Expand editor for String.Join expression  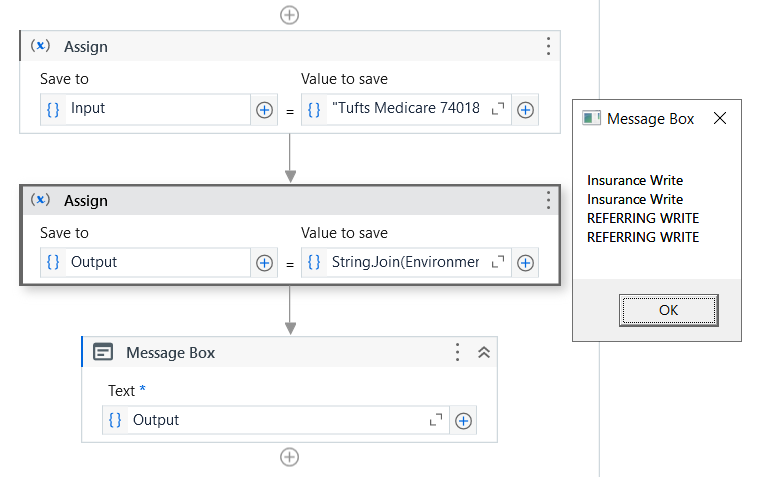pyautogui.click(x=498, y=262)
